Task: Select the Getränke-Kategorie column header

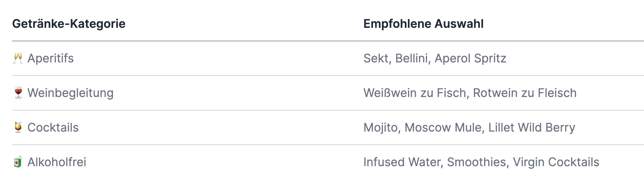Action: point(69,24)
